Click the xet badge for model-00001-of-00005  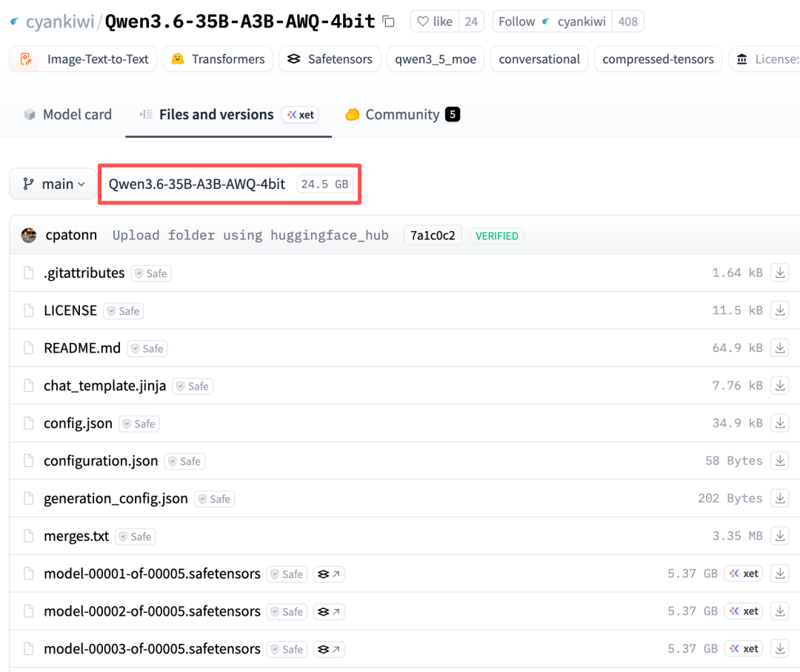[x=744, y=573]
